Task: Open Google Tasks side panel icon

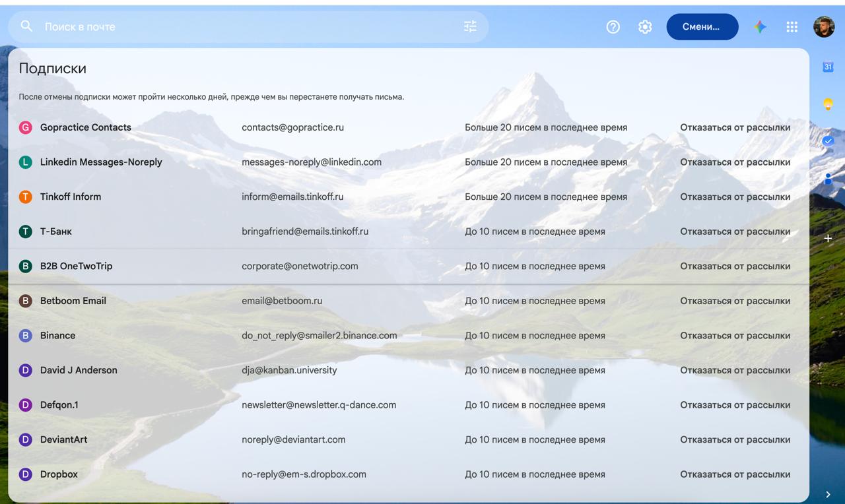Action: 828,141
